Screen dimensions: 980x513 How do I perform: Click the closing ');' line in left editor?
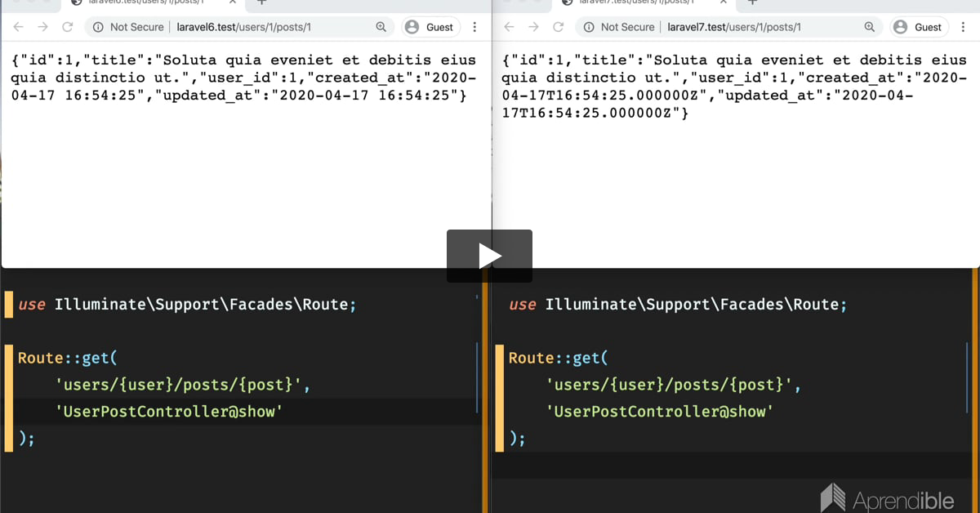coord(26,439)
